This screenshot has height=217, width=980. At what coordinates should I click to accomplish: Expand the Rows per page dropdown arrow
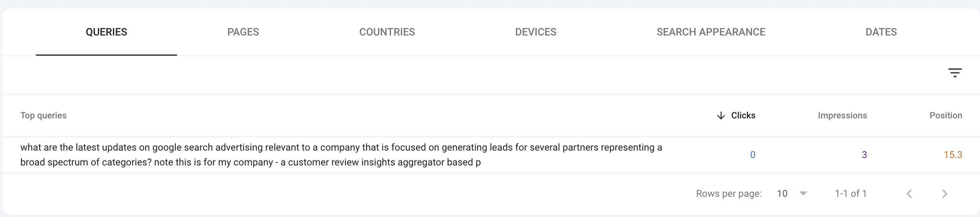tap(803, 193)
